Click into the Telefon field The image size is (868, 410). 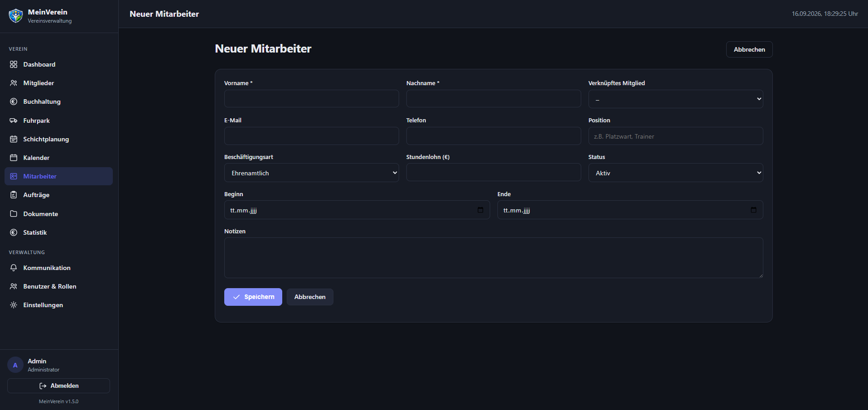point(493,136)
